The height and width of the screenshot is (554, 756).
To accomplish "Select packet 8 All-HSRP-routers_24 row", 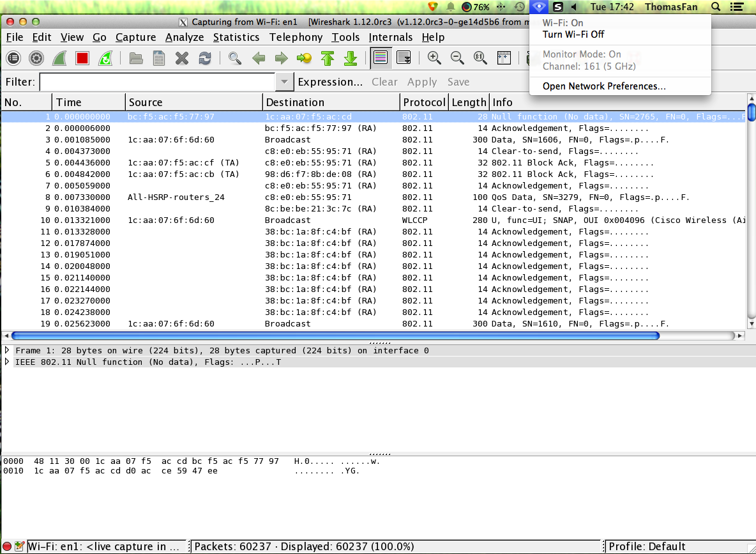I will coord(374,197).
